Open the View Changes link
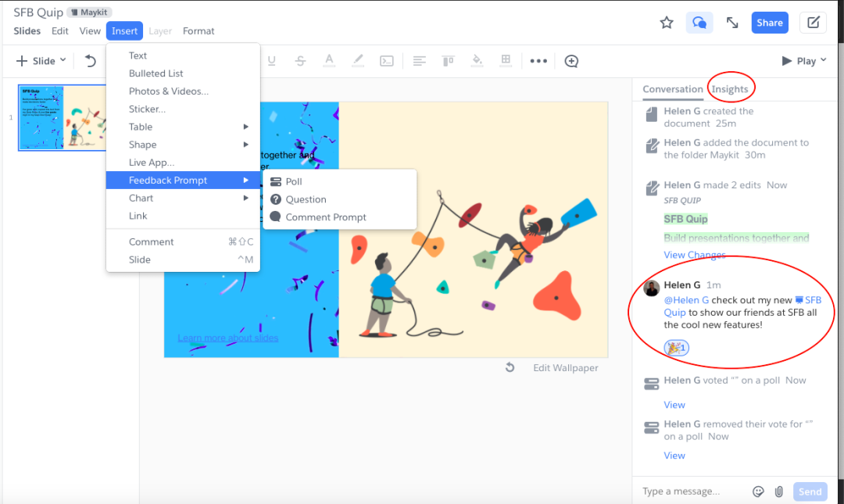The width and height of the screenshot is (844, 504). tap(695, 255)
